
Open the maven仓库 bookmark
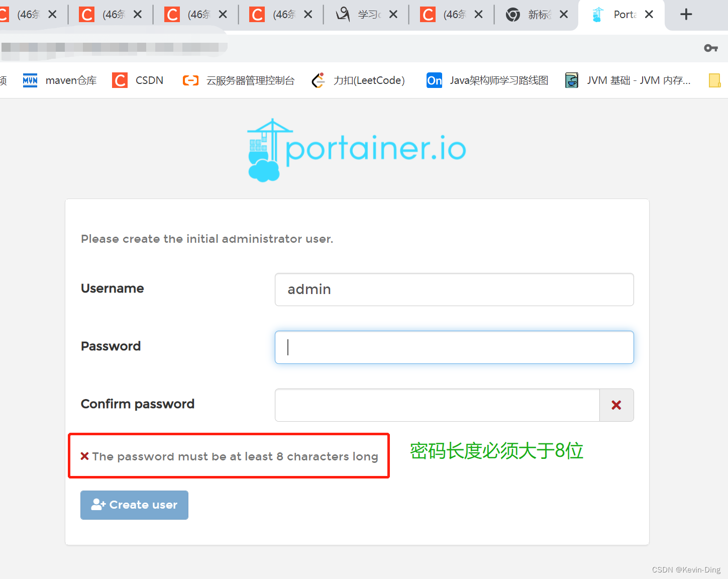click(60, 80)
